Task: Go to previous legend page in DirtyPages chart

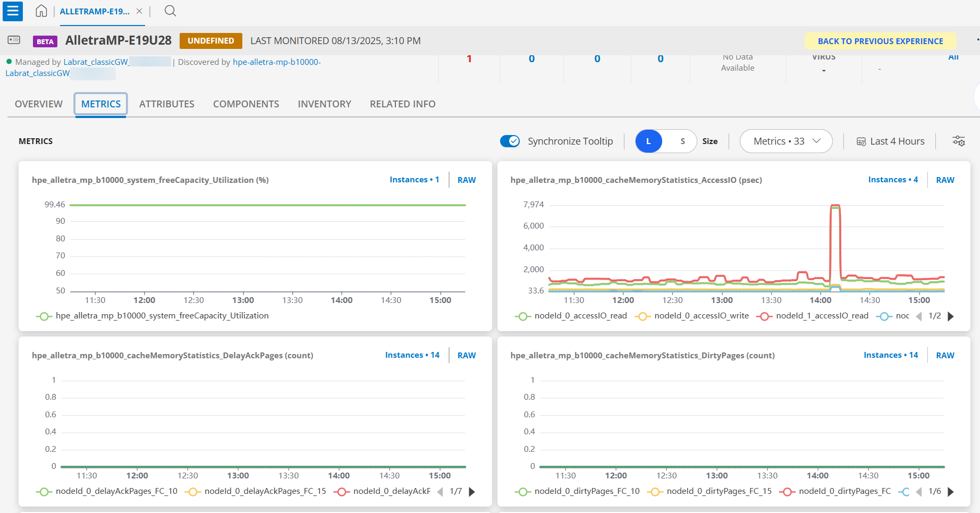Action: click(x=919, y=492)
